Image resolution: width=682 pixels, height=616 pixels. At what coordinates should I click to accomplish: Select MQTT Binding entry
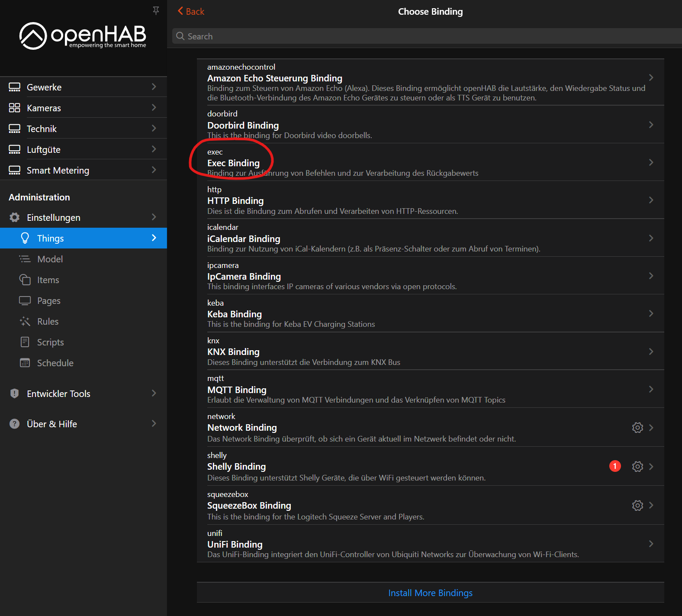tap(431, 389)
